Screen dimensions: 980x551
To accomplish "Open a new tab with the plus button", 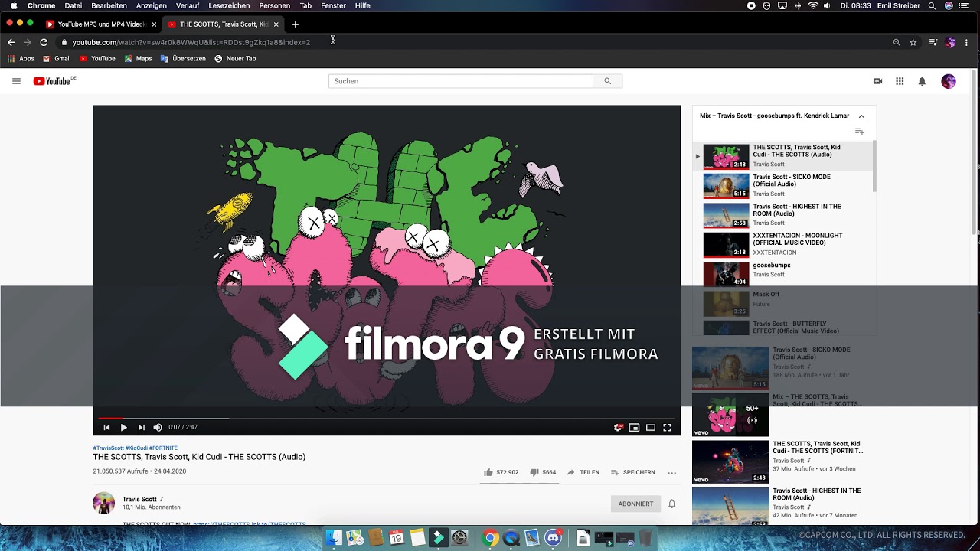I will click(296, 24).
